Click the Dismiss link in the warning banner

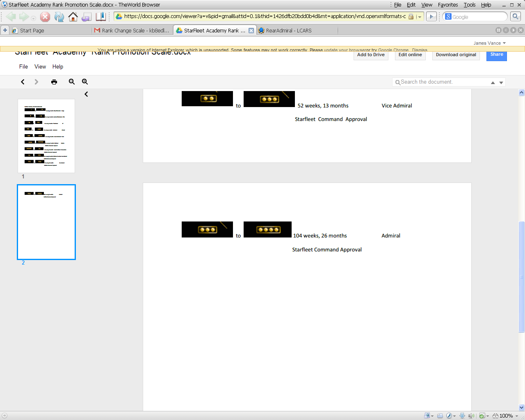pyautogui.click(x=420, y=50)
